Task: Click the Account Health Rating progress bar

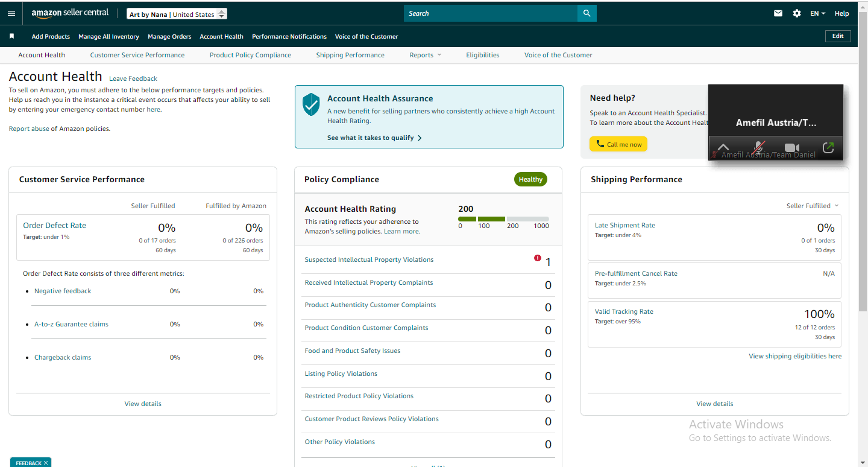Action: coord(503,219)
